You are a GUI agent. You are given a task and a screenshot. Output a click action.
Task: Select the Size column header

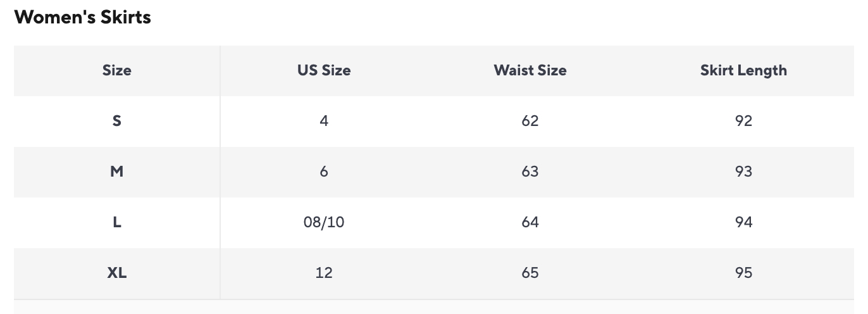(117, 70)
